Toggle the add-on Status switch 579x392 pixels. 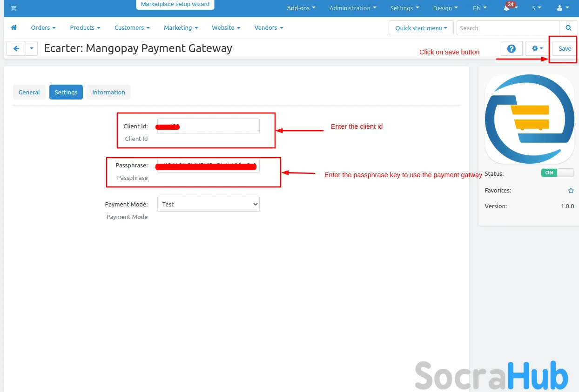coord(558,173)
